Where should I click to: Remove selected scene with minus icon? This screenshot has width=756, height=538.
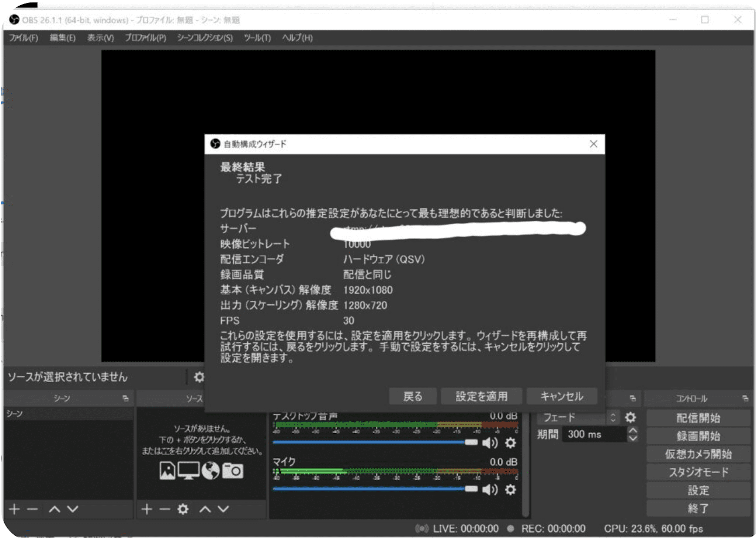32,509
